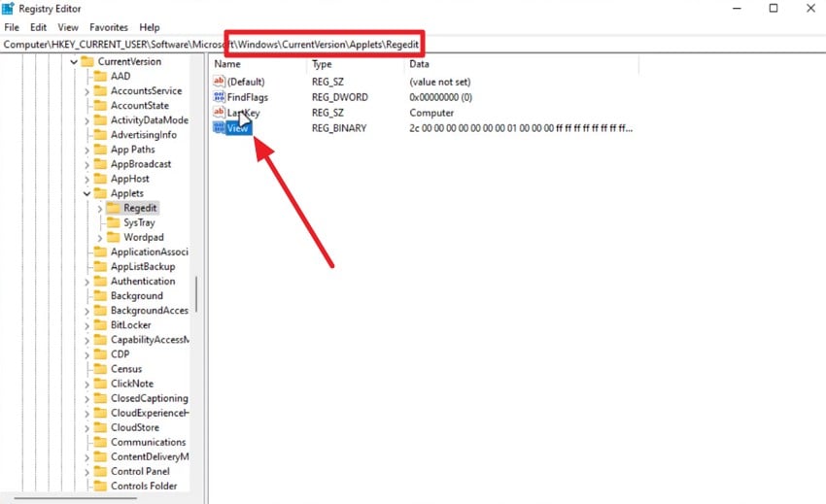826x504 pixels.
Task: Click the (Default) string value icon
Action: pos(219,82)
